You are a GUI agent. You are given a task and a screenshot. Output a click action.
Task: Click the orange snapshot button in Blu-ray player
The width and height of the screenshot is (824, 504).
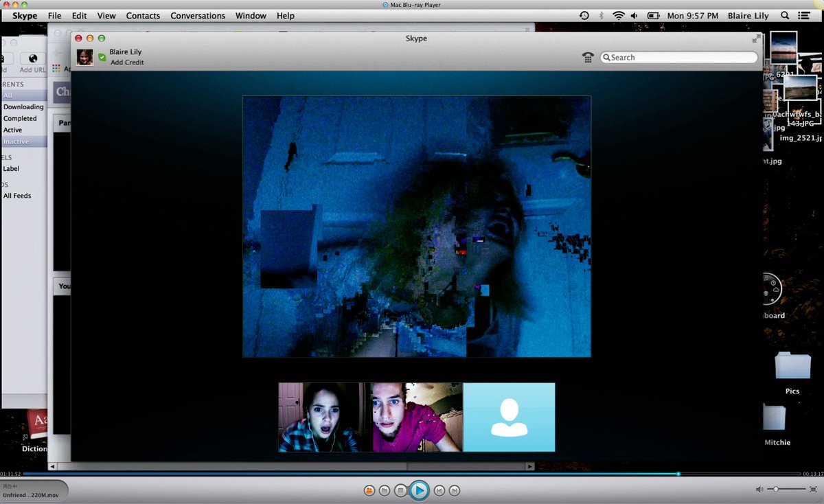[x=369, y=490]
